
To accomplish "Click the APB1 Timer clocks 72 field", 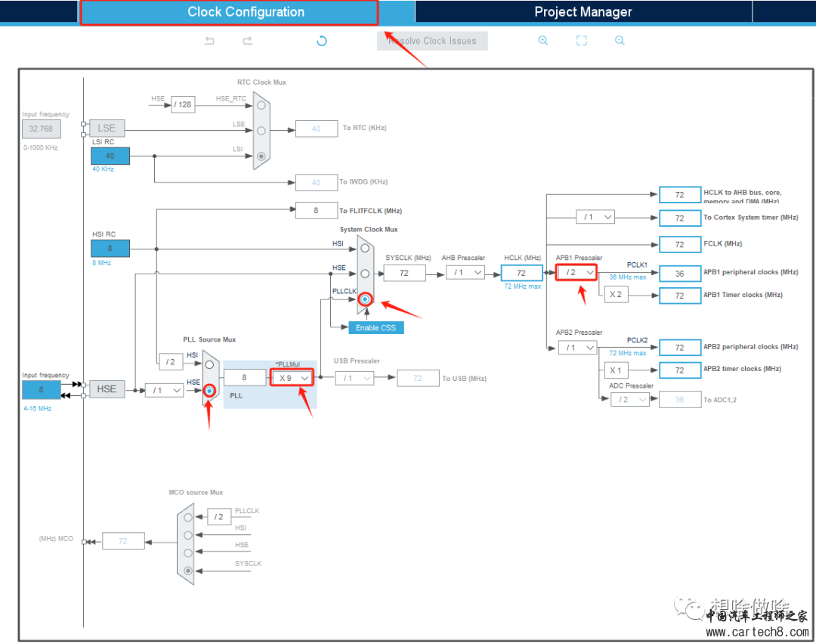I will click(680, 296).
